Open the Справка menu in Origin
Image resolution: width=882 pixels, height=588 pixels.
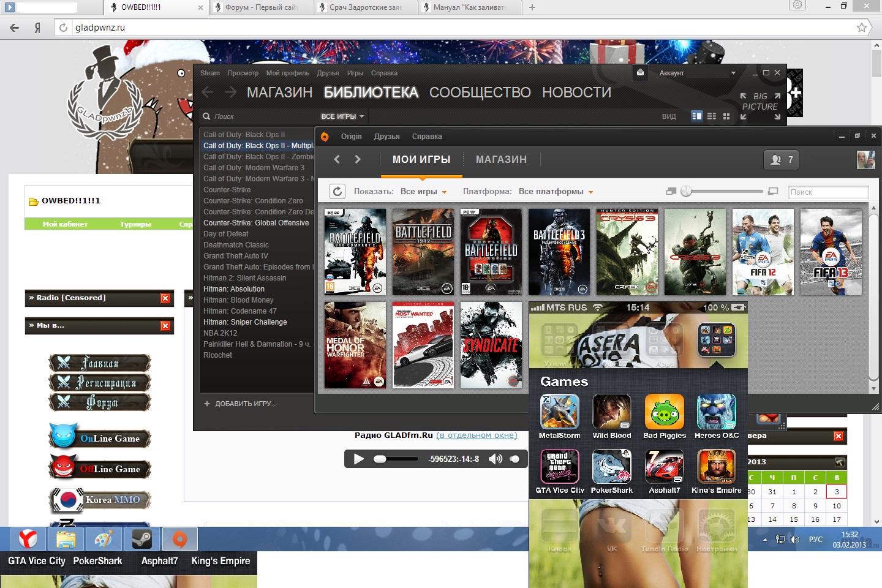click(x=427, y=137)
